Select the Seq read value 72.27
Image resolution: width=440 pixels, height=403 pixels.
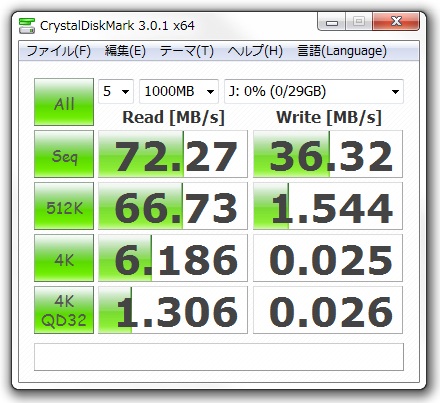pyautogui.click(x=173, y=154)
